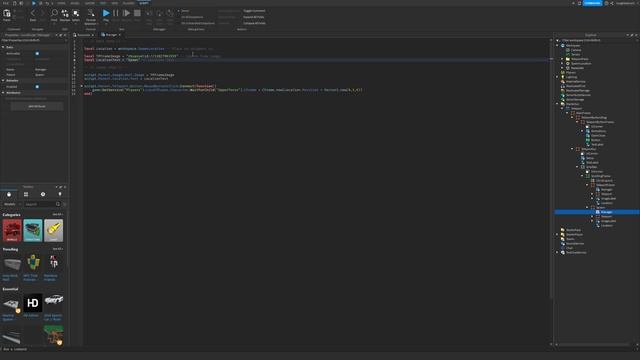Image resolution: width=640 pixels, height=360 pixels.
Task: Collapse the Data properties section
Action: [x=3, y=47]
